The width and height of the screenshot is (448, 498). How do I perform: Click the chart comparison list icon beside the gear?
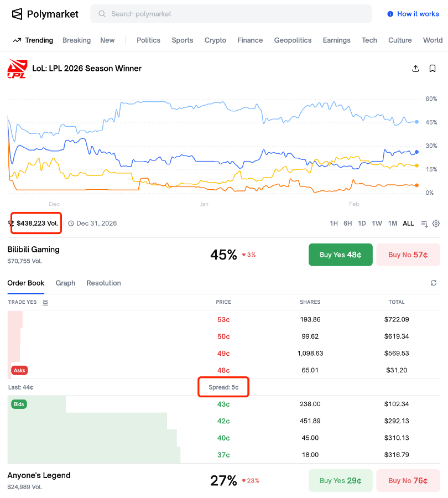[424, 224]
